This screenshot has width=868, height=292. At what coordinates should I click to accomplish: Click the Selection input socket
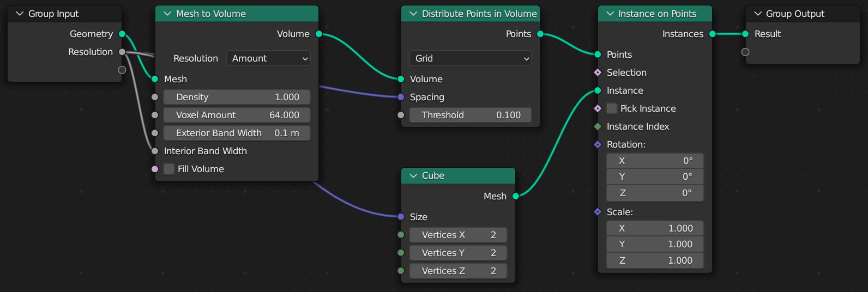(598, 72)
